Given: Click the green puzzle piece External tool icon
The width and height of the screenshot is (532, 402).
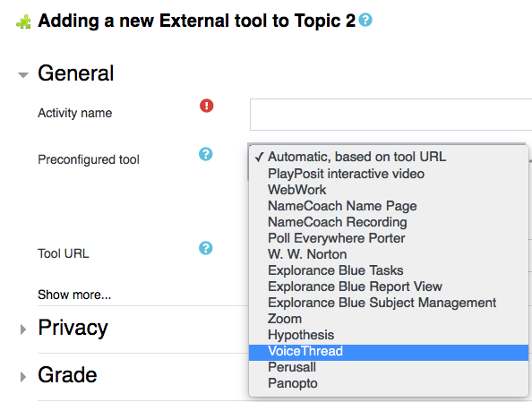Looking at the screenshot, I should (24, 22).
